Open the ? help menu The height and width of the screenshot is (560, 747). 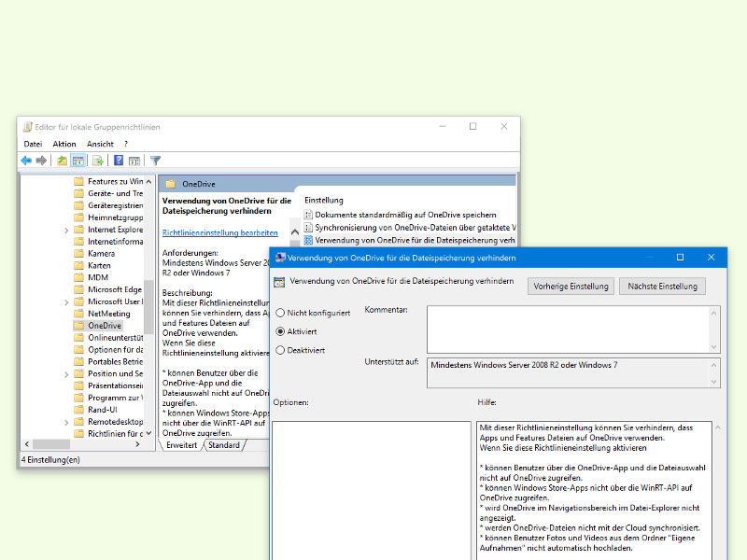pyautogui.click(x=126, y=144)
